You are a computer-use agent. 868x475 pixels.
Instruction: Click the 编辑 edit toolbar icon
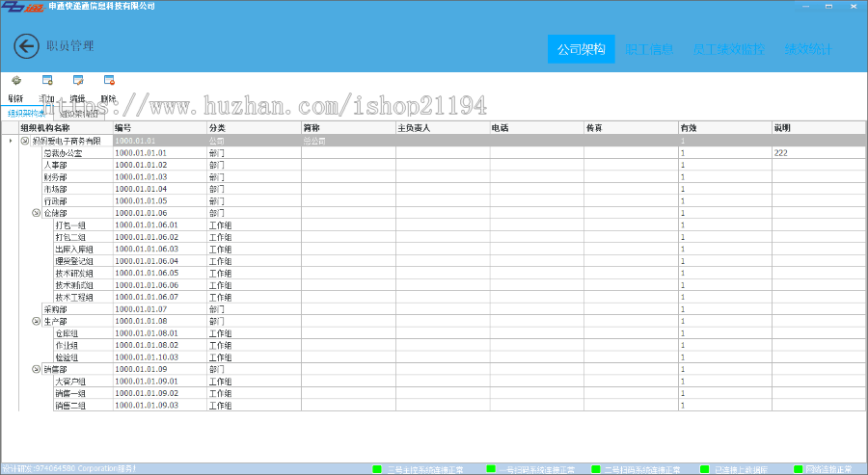tap(78, 81)
